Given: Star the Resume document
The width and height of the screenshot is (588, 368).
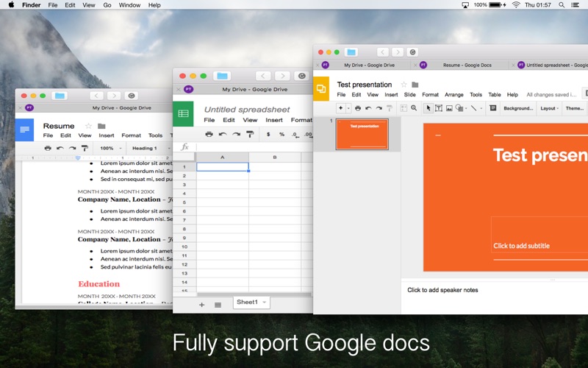Looking at the screenshot, I should click(88, 126).
